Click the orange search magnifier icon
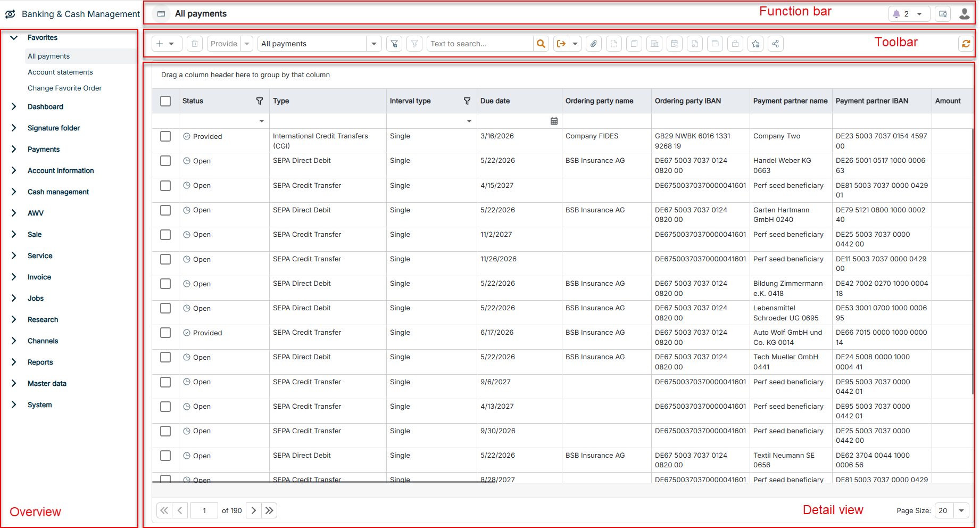The height and width of the screenshot is (528, 980). pyautogui.click(x=541, y=44)
